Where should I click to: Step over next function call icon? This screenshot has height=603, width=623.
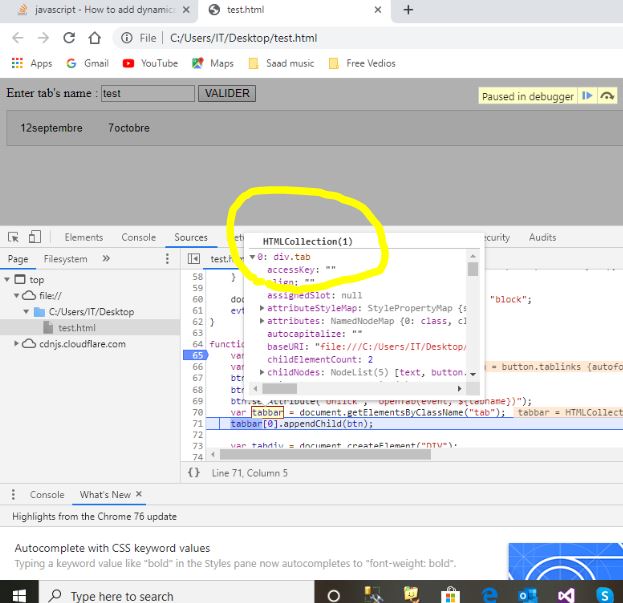tap(607, 96)
